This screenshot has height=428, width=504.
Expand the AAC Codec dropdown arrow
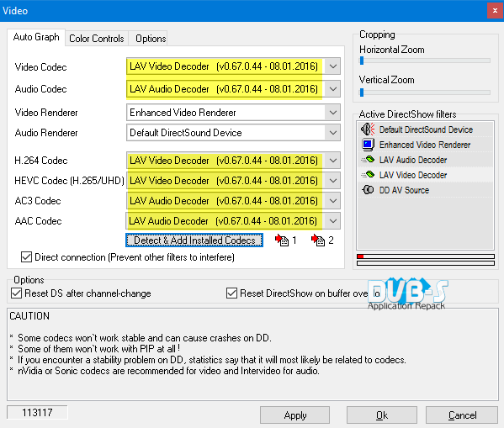(x=332, y=221)
